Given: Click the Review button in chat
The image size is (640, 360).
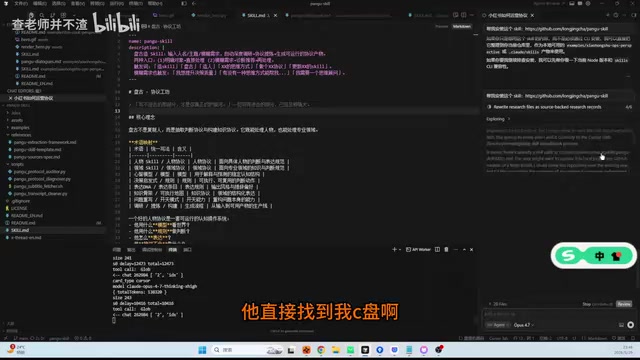Looking at the screenshot, I should click(624, 304).
